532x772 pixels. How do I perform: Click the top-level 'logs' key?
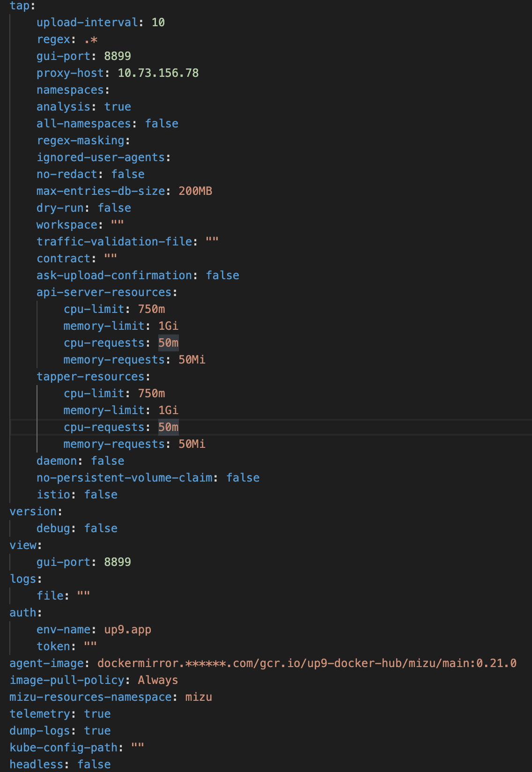tap(23, 579)
